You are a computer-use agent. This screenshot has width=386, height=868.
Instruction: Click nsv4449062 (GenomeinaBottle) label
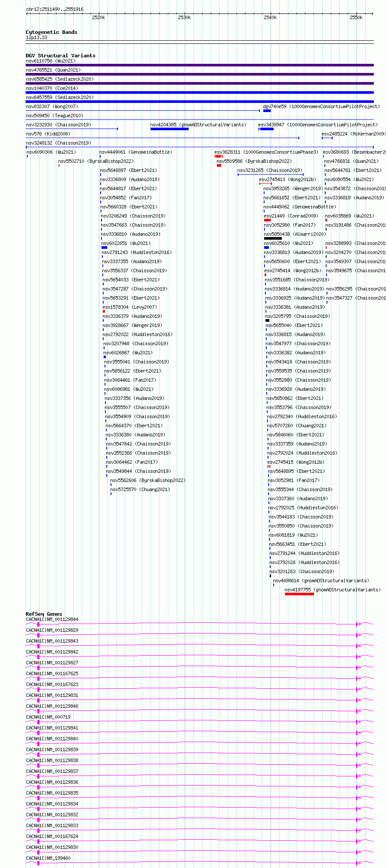coord(300,207)
